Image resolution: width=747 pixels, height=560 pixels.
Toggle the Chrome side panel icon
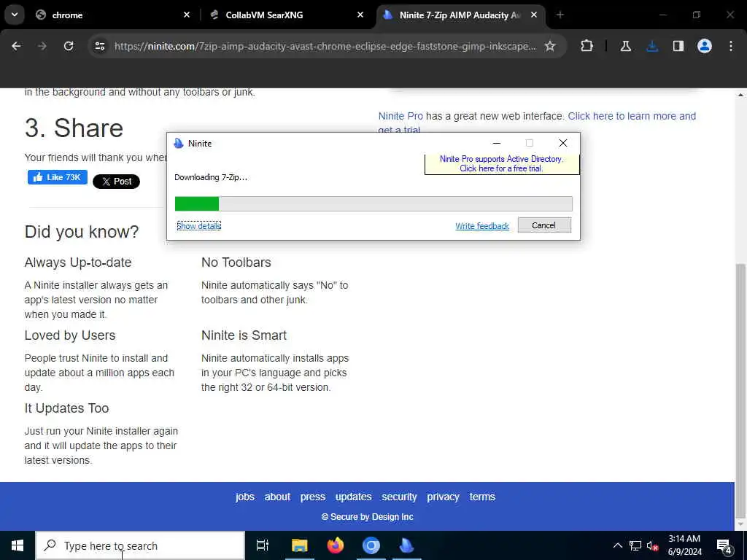pos(678,46)
